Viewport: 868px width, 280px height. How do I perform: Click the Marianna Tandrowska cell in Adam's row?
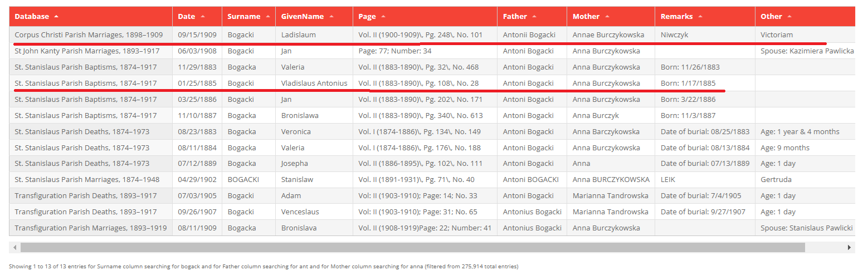click(611, 196)
